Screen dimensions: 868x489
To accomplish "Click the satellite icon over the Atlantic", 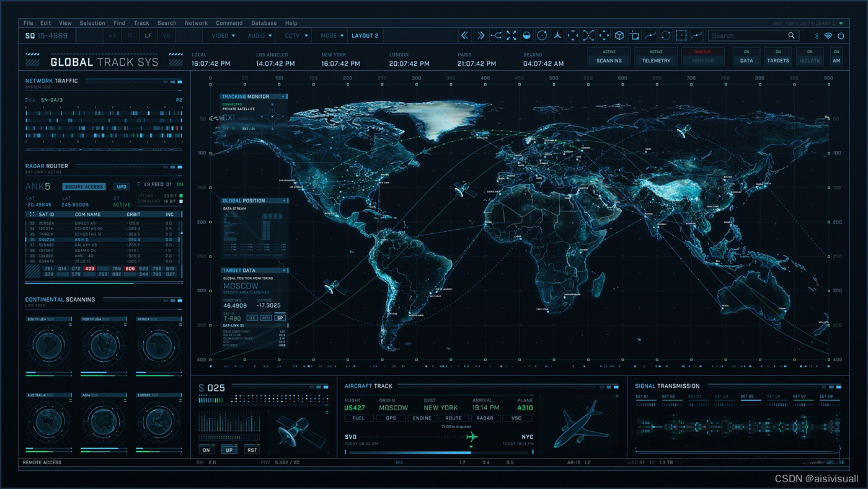I will (x=461, y=190).
